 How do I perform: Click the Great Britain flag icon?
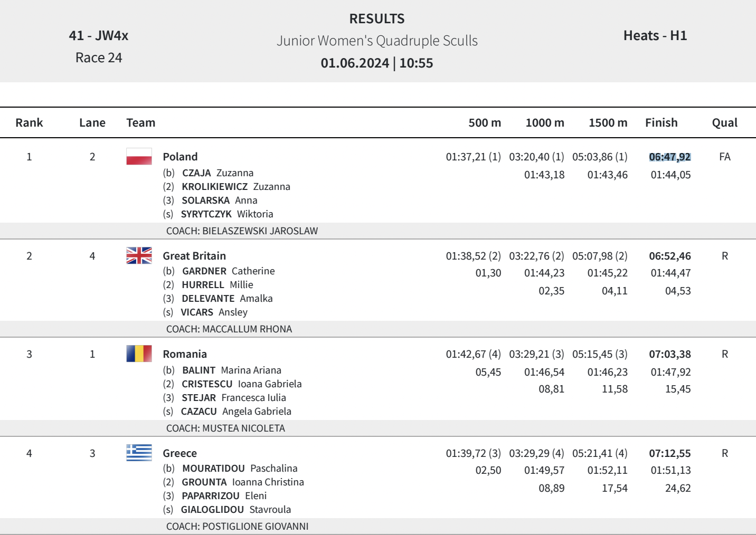139,255
